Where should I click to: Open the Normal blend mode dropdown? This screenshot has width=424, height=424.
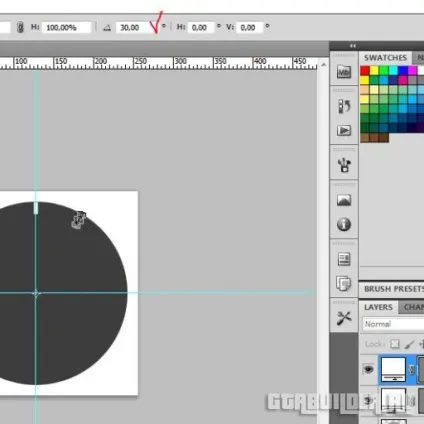[393, 324]
